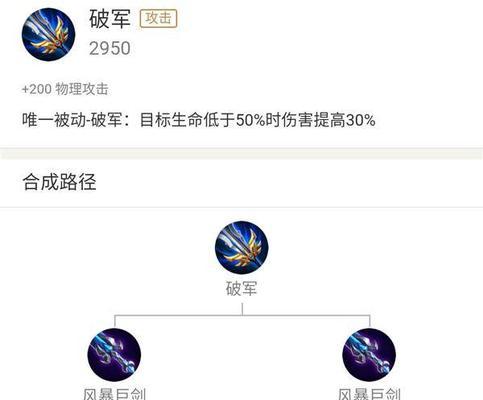Screen dimensions: 483x400
Task: Tap the 攻击 category tag
Action: tap(158, 19)
